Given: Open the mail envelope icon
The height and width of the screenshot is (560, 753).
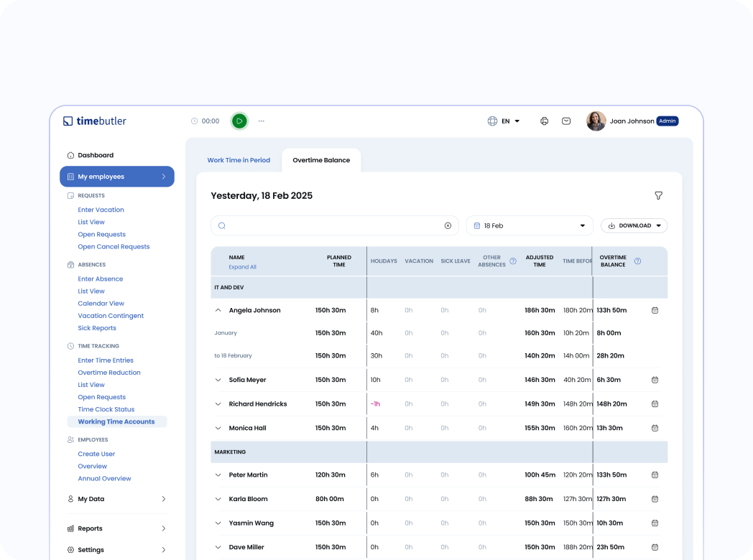Looking at the screenshot, I should (x=566, y=121).
